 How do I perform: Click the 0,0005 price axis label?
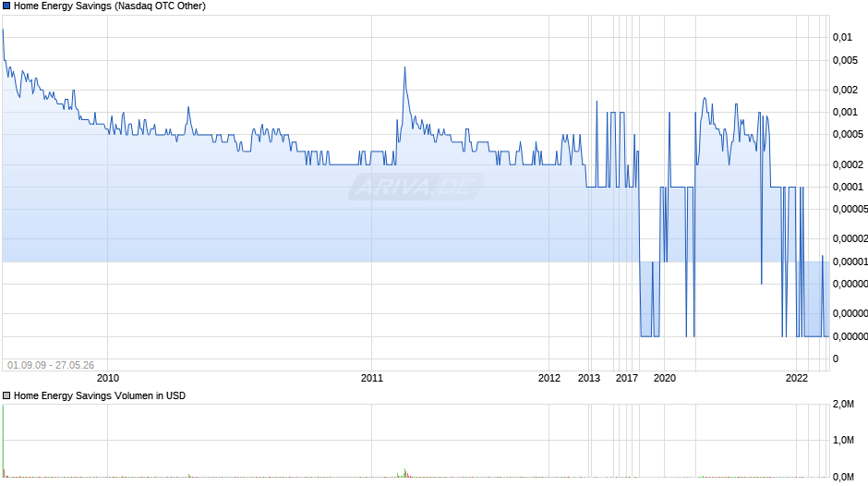(x=848, y=134)
